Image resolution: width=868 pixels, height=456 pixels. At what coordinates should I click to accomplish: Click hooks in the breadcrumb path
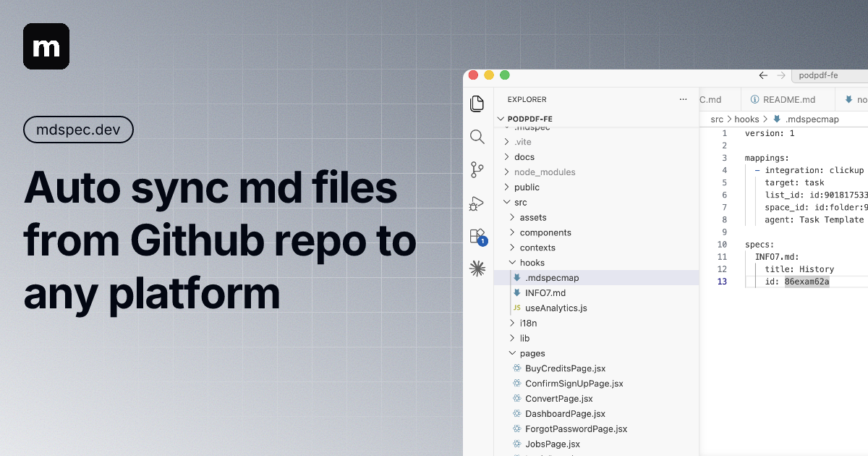pos(747,119)
